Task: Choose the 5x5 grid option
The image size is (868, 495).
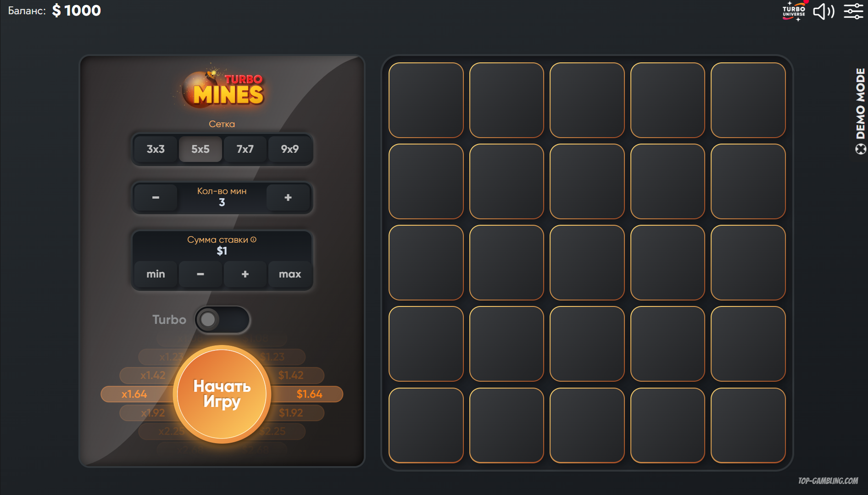Action: coord(200,149)
